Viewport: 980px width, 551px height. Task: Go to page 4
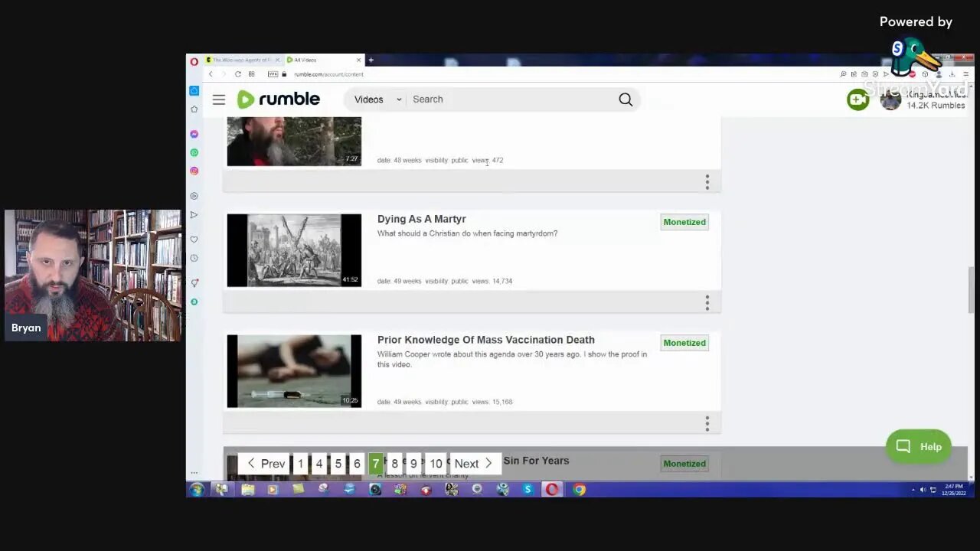click(319, 464)
